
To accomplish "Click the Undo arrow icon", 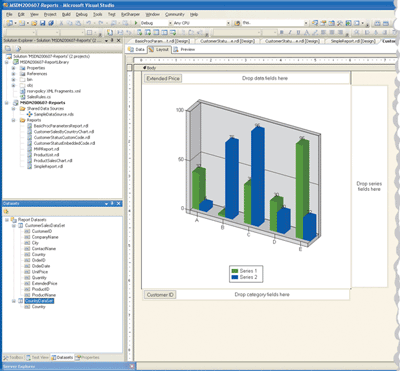I will tap(89, 23).
